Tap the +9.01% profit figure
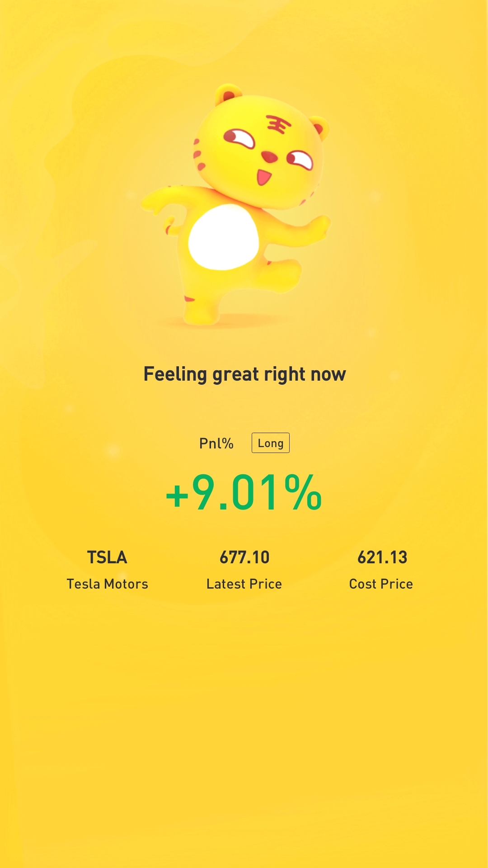Viewport: 488px width, 868px height. (244, 493)
